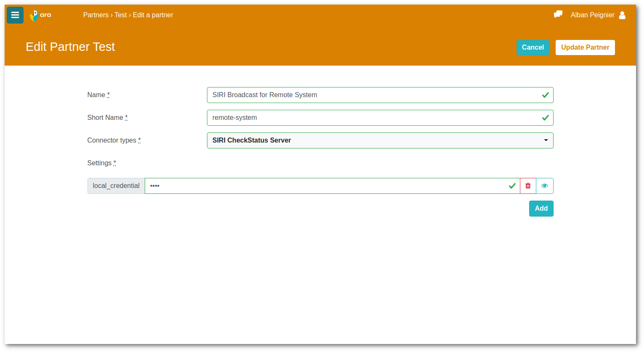Select Edit a partner breadcrumb item
Viewport: 644px width, 352px height.
153,15
